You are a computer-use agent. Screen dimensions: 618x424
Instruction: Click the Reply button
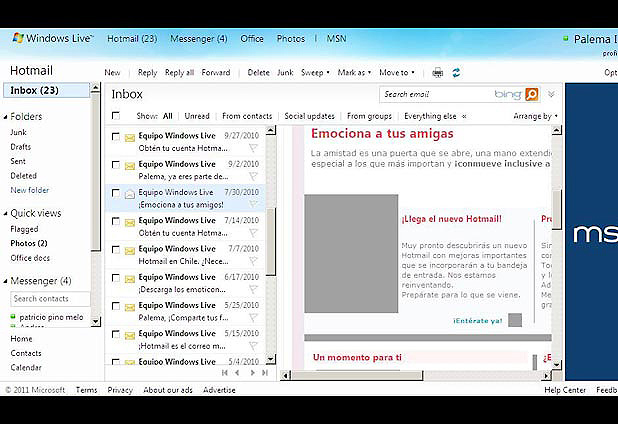(147, 73)
